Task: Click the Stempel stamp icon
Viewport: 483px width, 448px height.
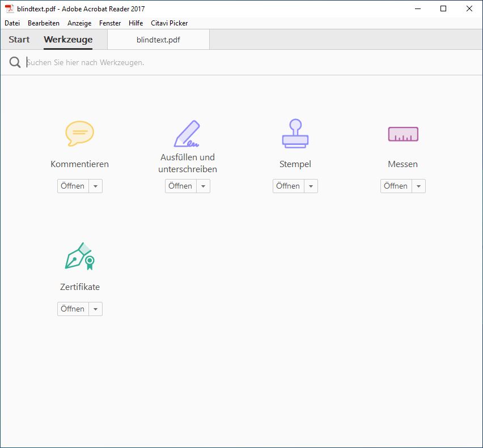Action: pos(295,133)
